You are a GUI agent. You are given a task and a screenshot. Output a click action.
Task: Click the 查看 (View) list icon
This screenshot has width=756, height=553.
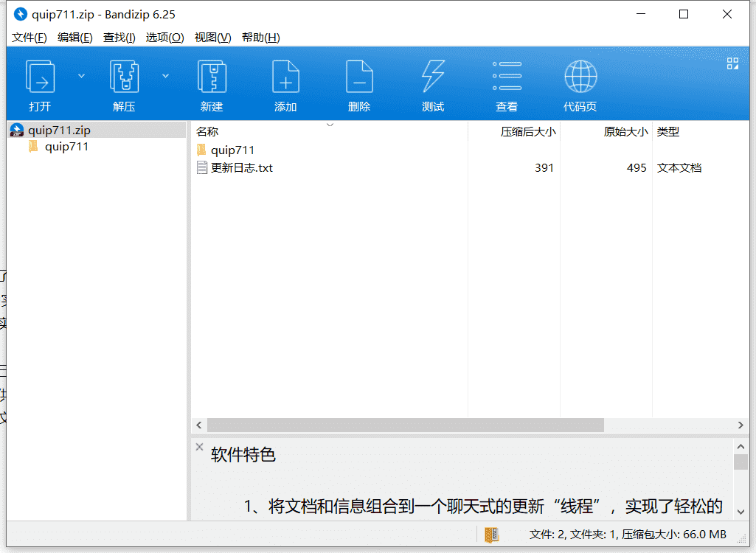(x=507, y=76)
